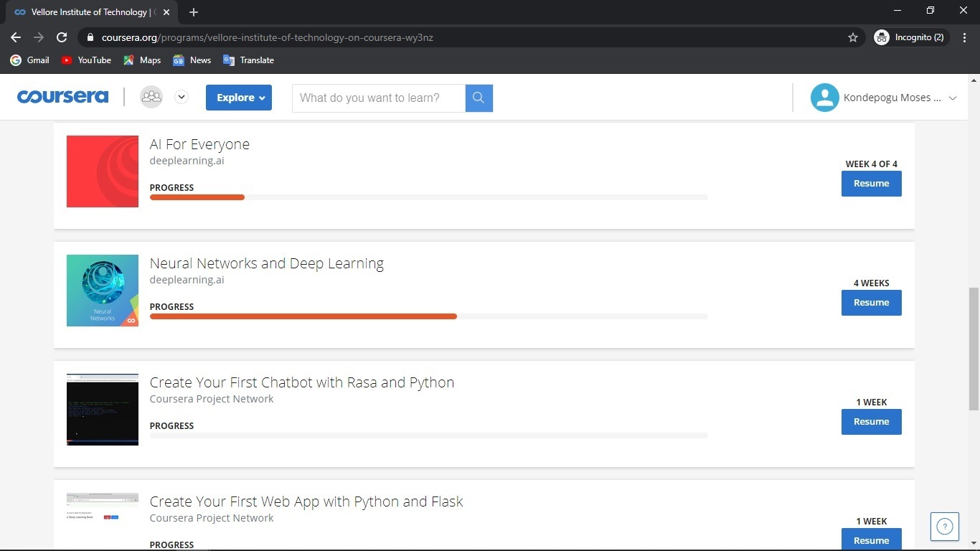This screenshot has height=551, width=980.
Task: Click the 'WEEK 4 OF 4' label
Action: [871, 164]
